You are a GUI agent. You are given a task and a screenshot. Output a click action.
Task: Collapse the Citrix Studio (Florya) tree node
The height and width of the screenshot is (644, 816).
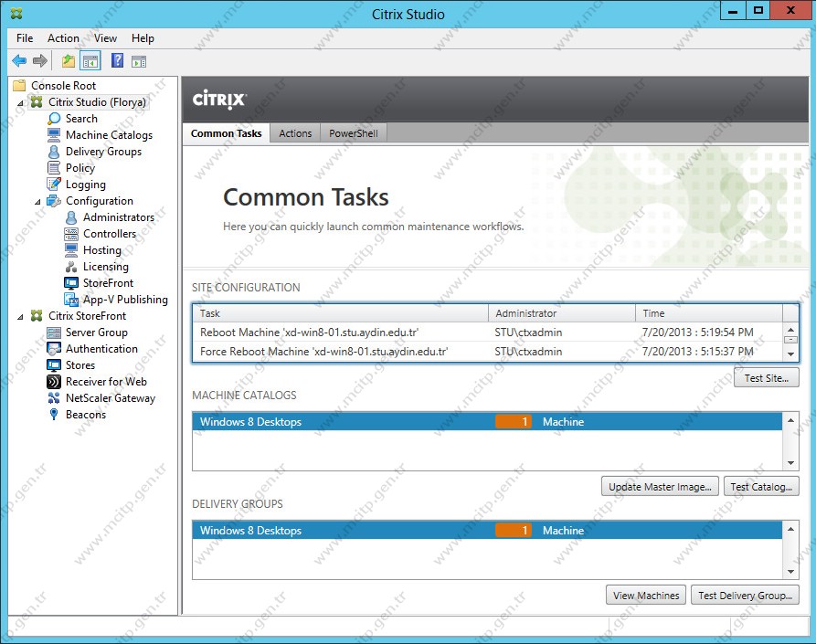[x=20, y=103]
